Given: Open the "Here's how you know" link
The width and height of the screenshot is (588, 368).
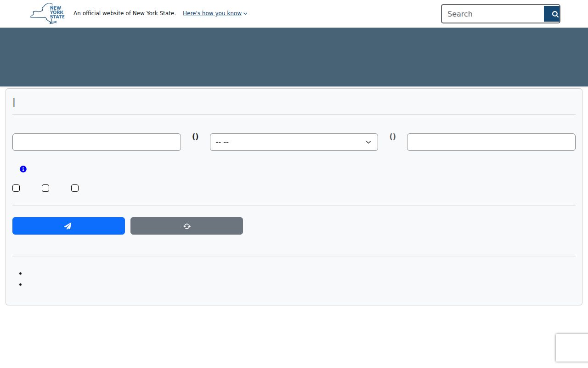Looking at the screenshot, I should click(x=212, y=13).
